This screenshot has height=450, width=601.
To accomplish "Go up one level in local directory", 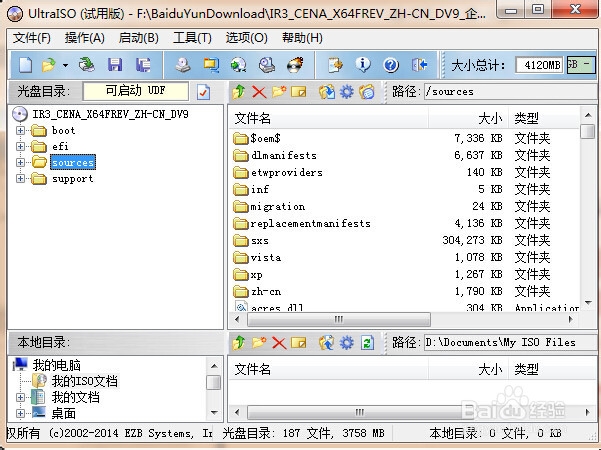I will [239, 342].
